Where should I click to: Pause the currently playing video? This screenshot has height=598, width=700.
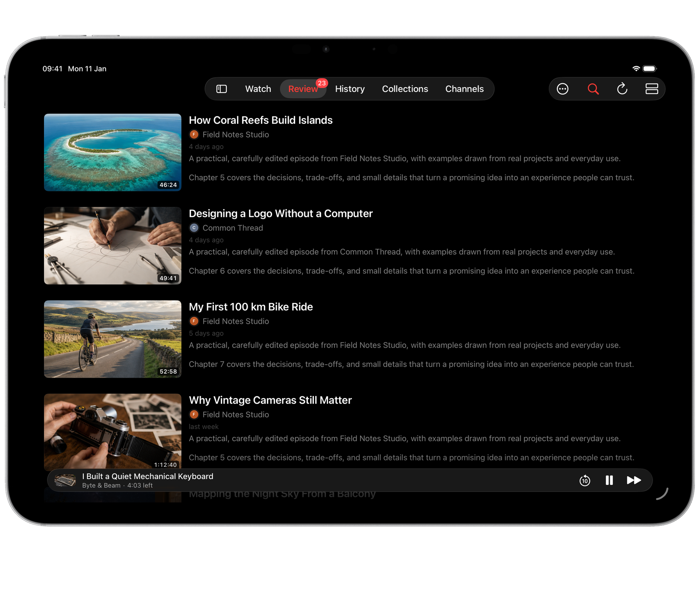[609, 481]
